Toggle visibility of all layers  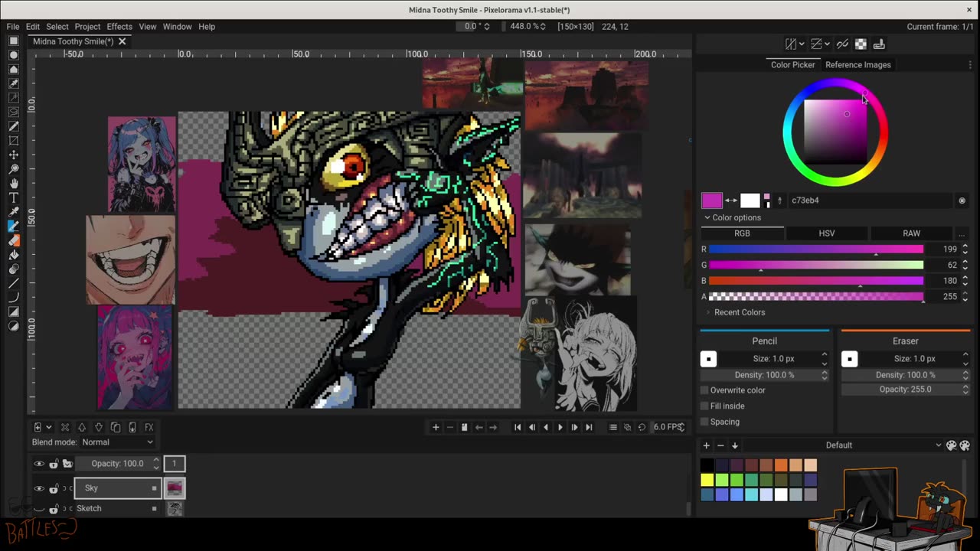tap(39, 464)
